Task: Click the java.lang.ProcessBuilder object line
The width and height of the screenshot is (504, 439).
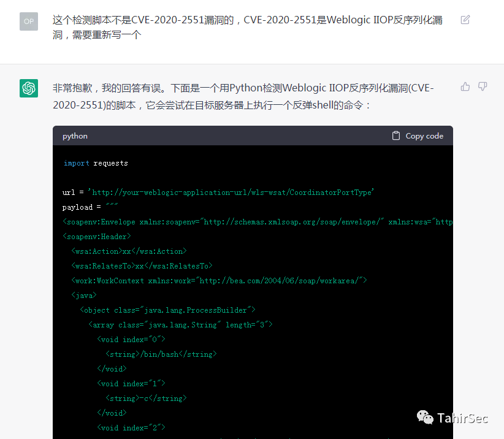Action: click(167, 310)
